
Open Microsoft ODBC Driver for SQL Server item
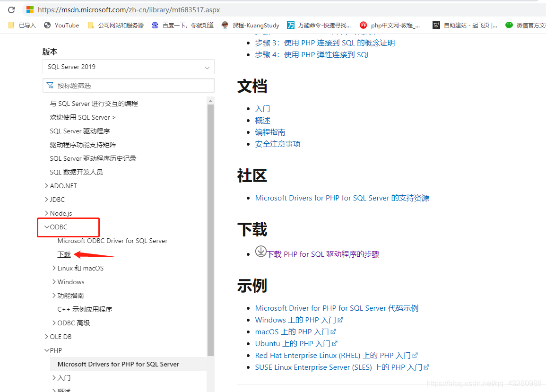[x=113, y=241]
